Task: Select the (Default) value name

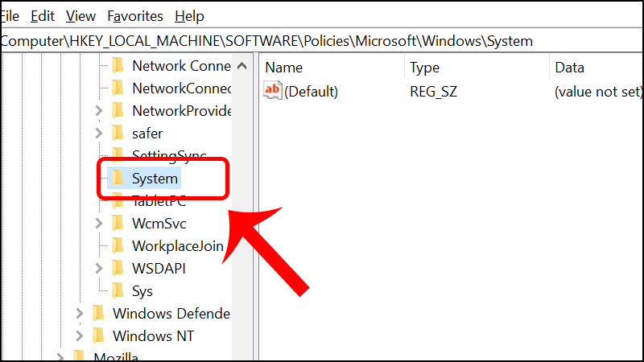Action: click(311, 92)
